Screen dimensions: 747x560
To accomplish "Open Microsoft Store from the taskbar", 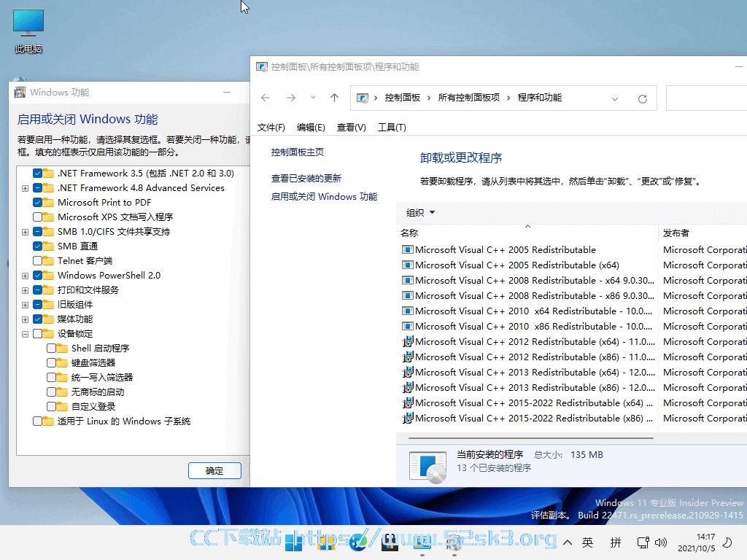I will tap(390, 542).
